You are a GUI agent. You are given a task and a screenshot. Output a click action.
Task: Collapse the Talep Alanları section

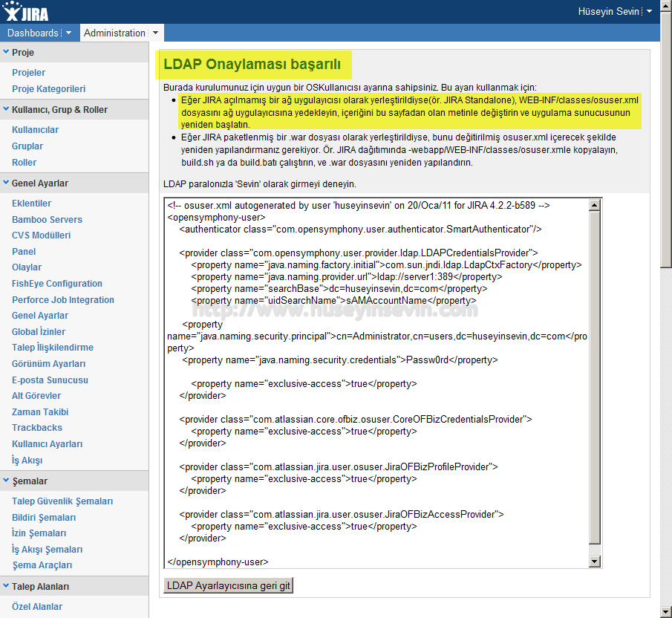(x=6, y=586)
